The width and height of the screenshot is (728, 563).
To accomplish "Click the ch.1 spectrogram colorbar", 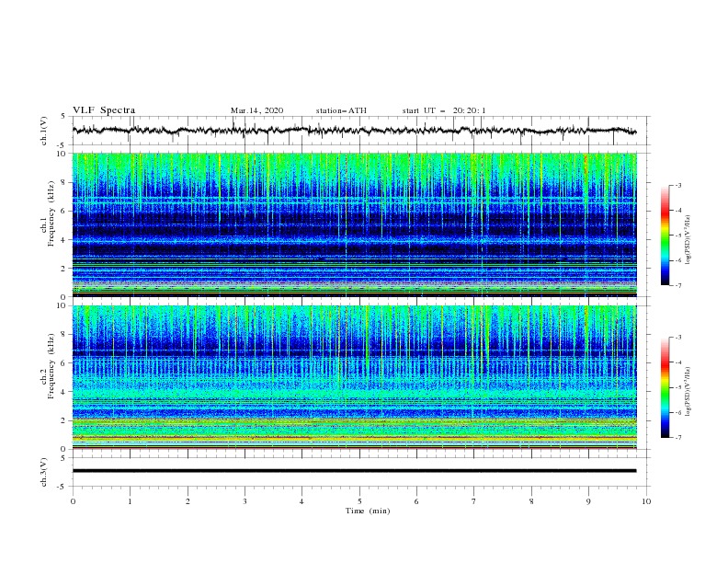I will click(x=665, y=236).
